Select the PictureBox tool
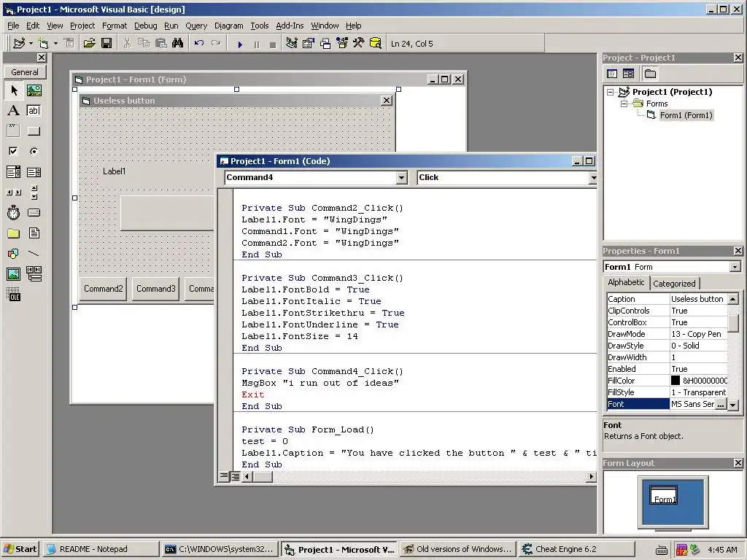This screenshot has width=747, height=560. point(34,90)
